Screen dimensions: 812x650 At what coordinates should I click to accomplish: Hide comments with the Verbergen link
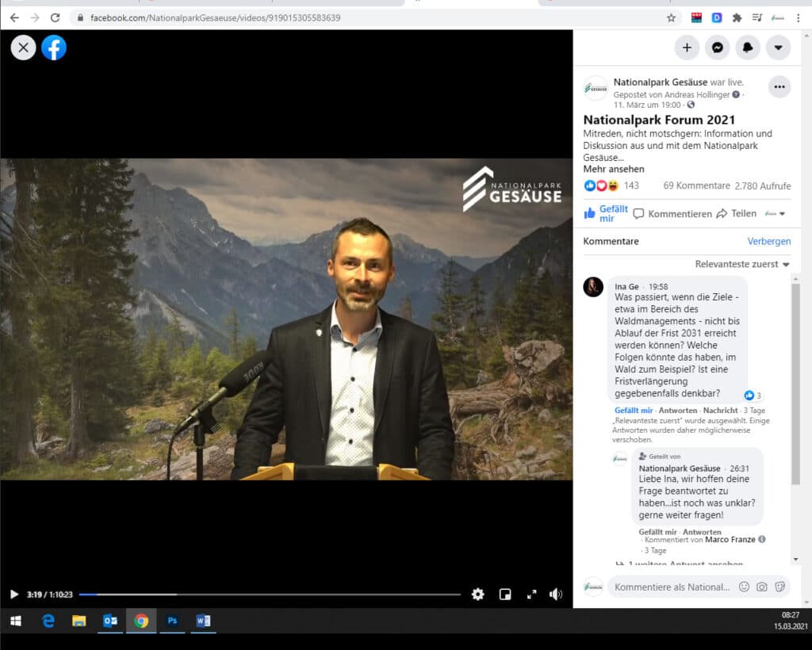coord(768,241)
